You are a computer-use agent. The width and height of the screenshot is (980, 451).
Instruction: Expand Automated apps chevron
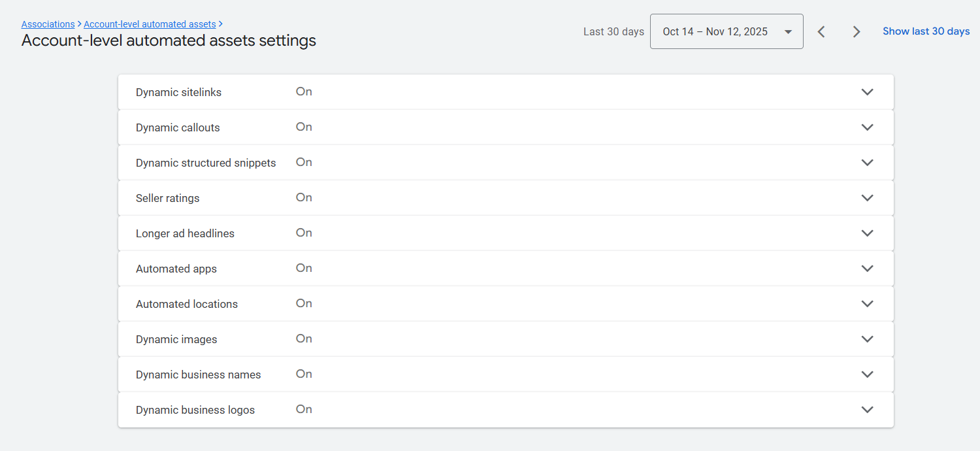[867, 269]
